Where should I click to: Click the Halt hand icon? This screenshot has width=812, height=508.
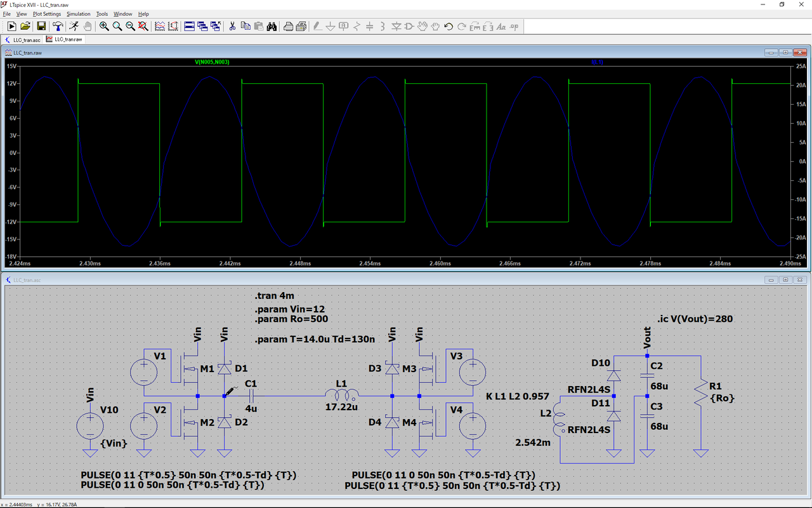point(88,26)
